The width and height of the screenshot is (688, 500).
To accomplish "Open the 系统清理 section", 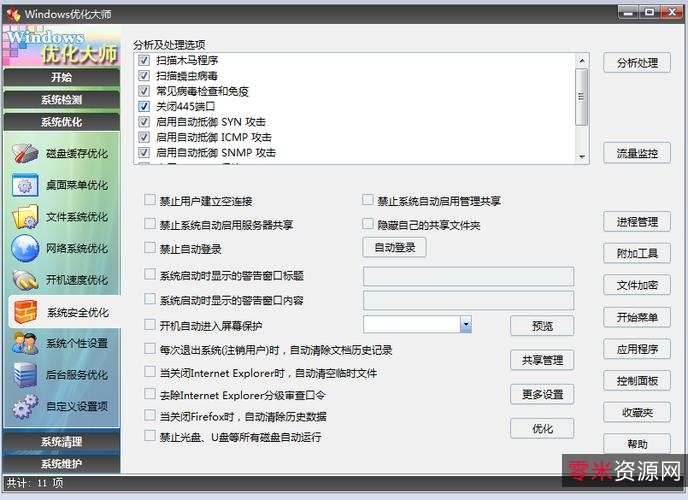I will (61, 442).
